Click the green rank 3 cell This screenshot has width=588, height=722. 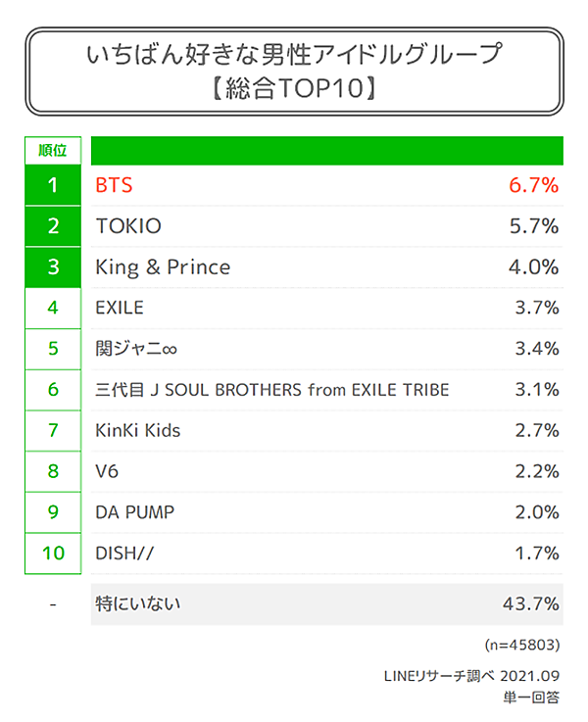tap(53, 267)
